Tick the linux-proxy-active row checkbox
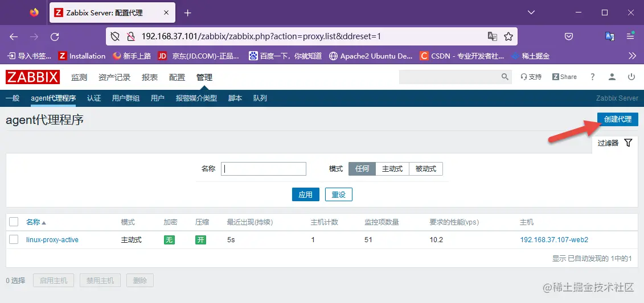Viewport: 644px width, 303px height. (14, 239)
